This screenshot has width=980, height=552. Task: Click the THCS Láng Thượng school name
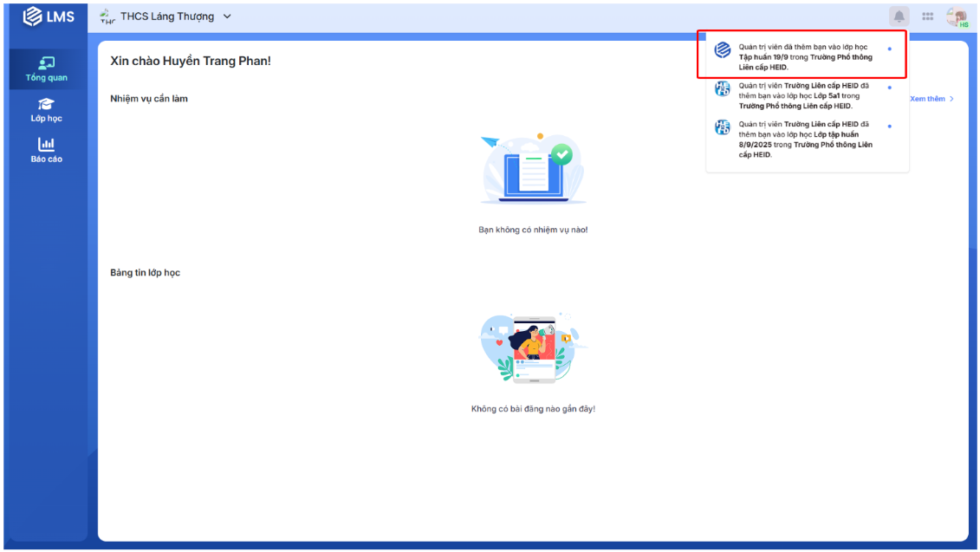click(167, 16)
